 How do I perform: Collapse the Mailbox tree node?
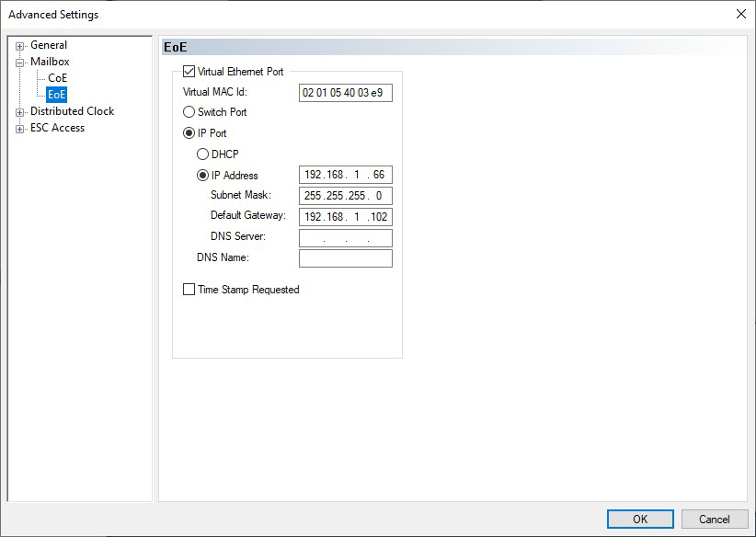coord(20,63)
